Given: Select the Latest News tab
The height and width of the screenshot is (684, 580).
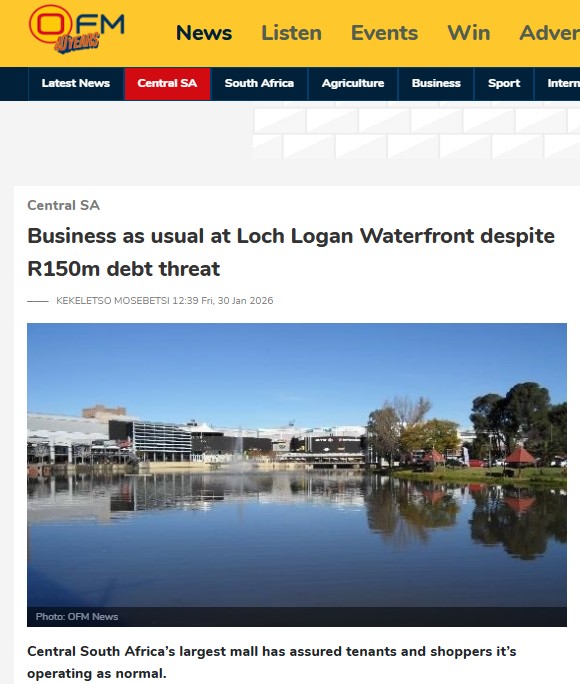Looking at the screenshot, I should (76, 83).
